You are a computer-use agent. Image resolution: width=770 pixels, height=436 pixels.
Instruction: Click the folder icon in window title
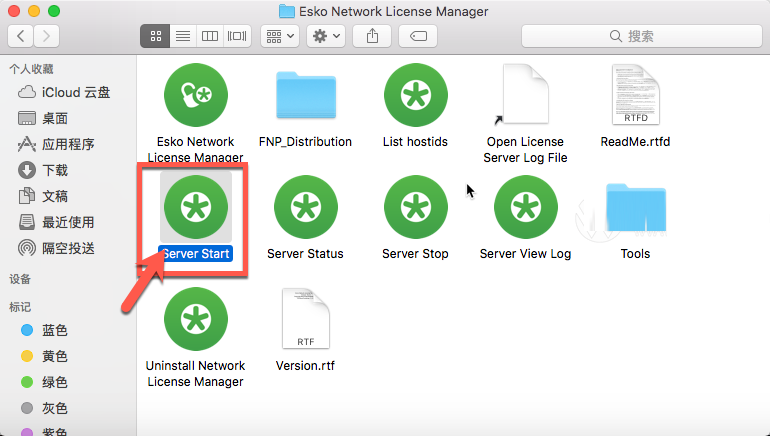pos(286,11)
